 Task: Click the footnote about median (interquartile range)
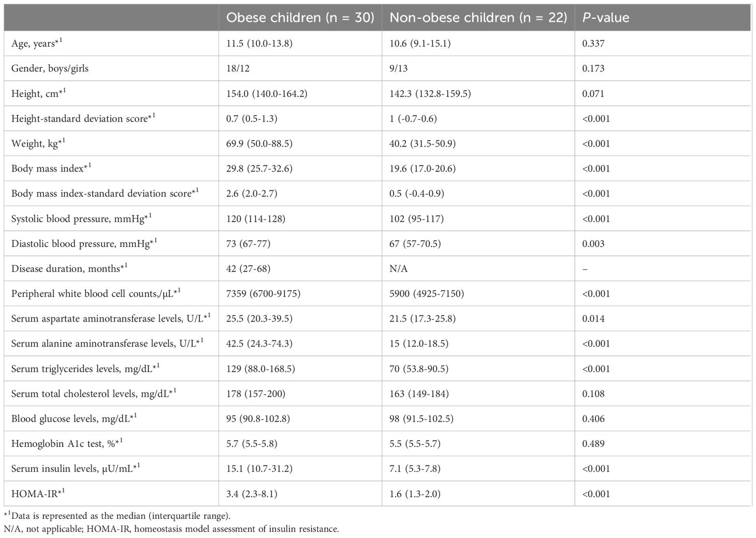(117, 516)
